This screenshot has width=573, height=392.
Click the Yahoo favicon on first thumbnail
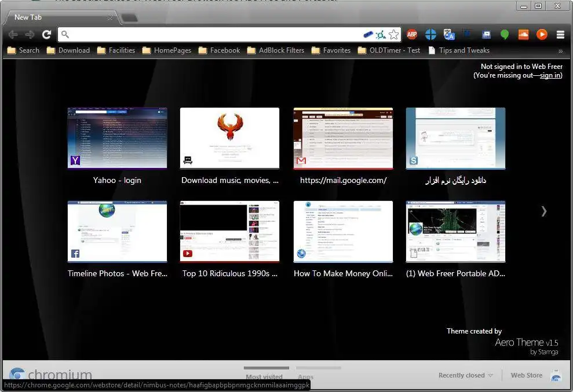[75, 160]
